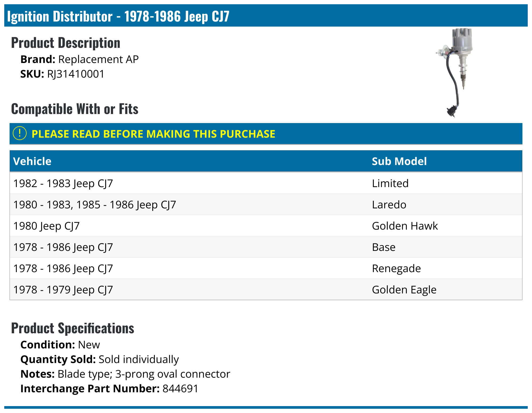Select the Renegade sub model cell
Viewport: 532px width, 413px height.
tap(396, 268)
